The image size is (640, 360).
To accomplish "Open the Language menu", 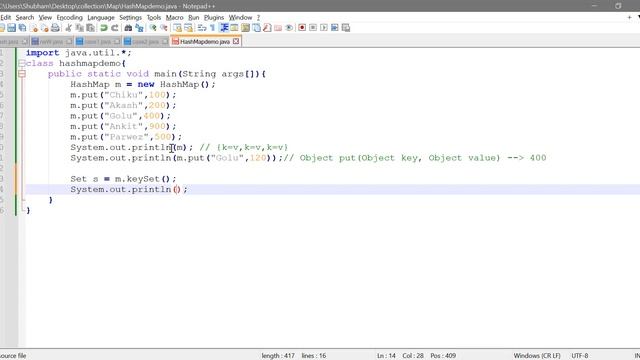I will 101,18.
